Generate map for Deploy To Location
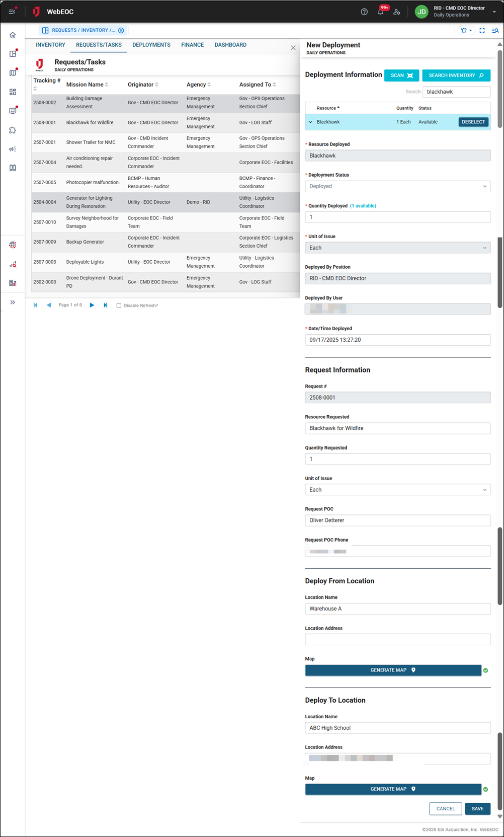504x837 pixels. click(x=393, y=789)
